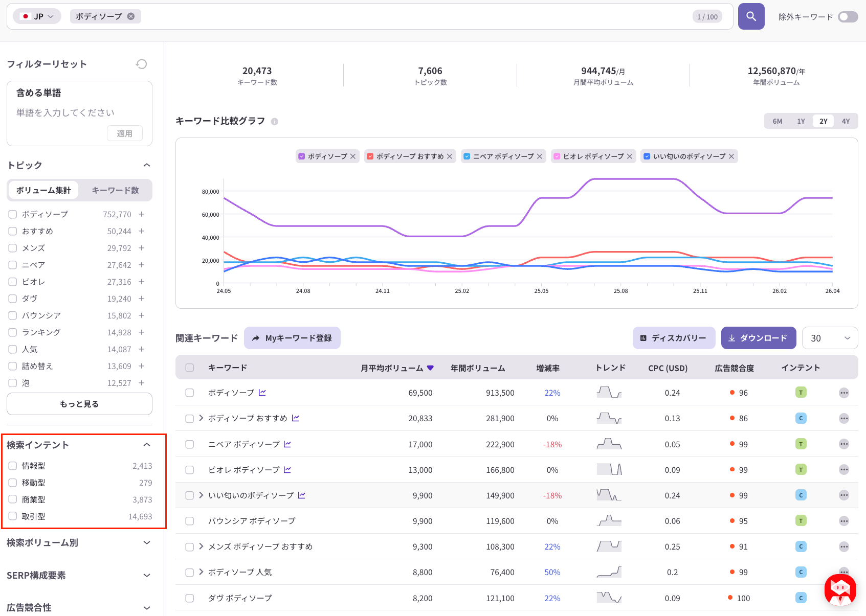This screenshot has height=616, width=866.
Task: Add メンズ topic with plus icon
Action: click(142, 248)
